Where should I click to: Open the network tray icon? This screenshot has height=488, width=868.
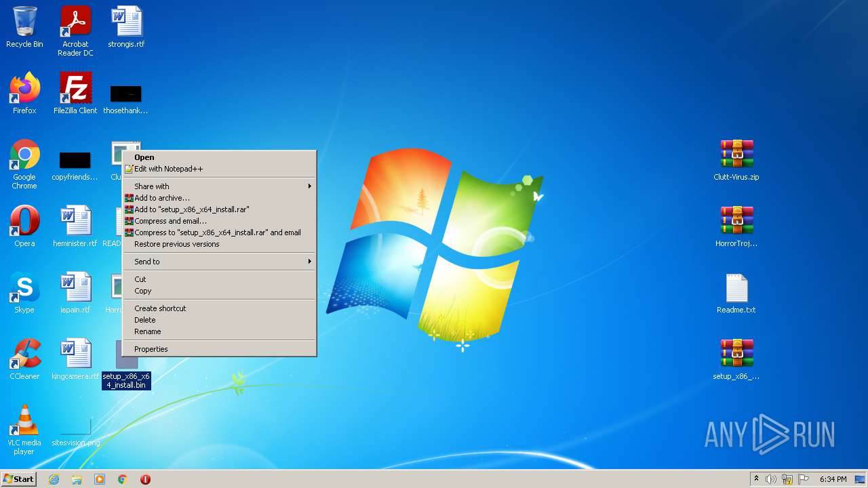click(787, 479)
